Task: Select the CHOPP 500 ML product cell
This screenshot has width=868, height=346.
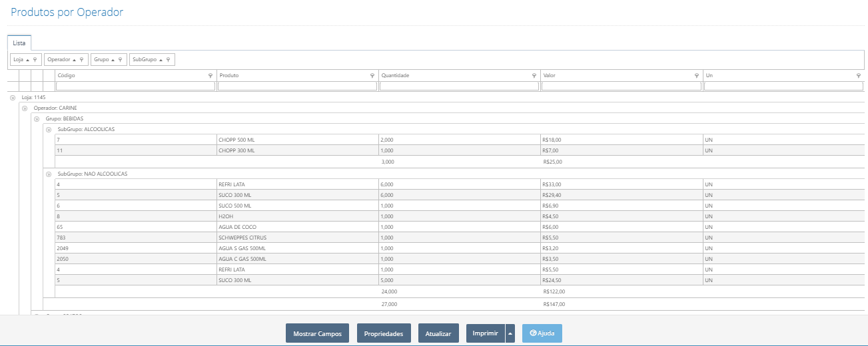Action: pos(297,140)
